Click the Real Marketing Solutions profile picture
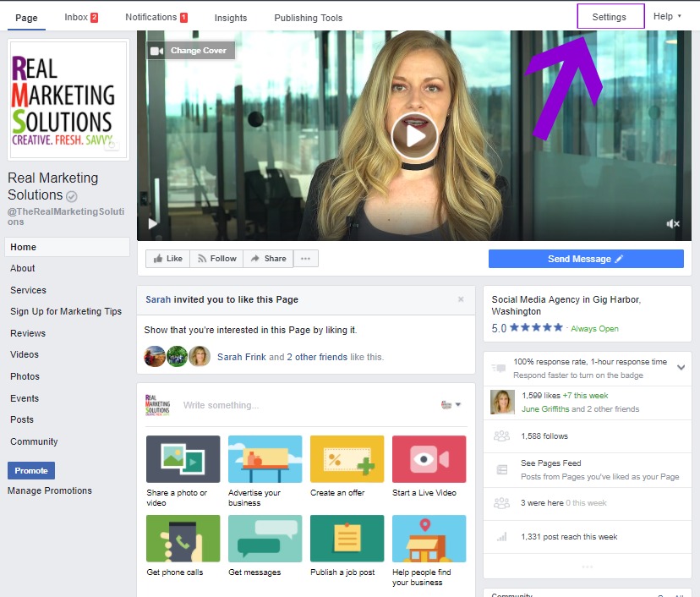This screenshot has width=700, height=597. (68, 100)
